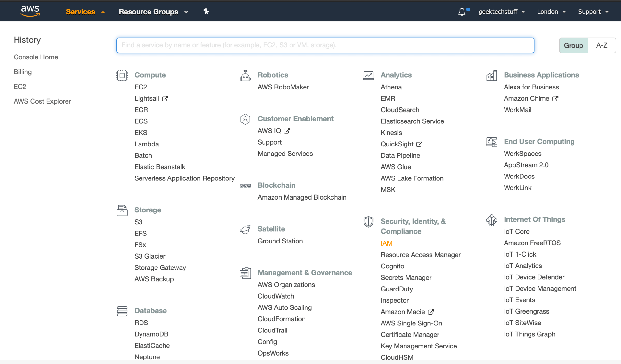Click the AWS logo

coord(30,11)
